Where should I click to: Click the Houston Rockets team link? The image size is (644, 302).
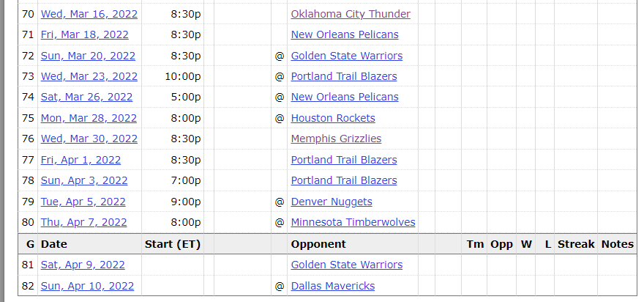coord(333,118)
